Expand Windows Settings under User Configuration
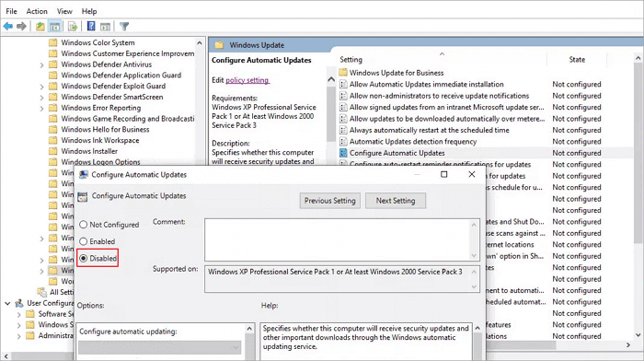 pyautogui.click(x=19, y=325)
